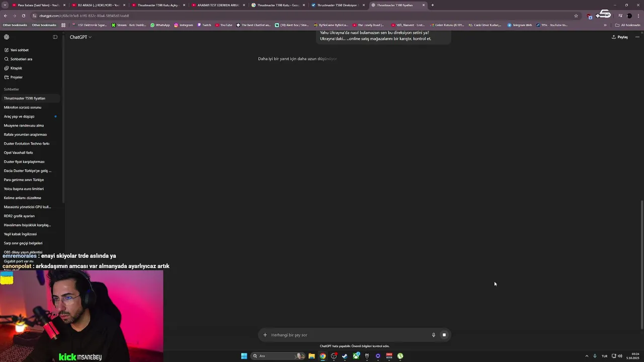Image resolution: width=644 pixels, height=362 pixels.
Task: Reload the page with refresh icon
Action: click(23, 16)
